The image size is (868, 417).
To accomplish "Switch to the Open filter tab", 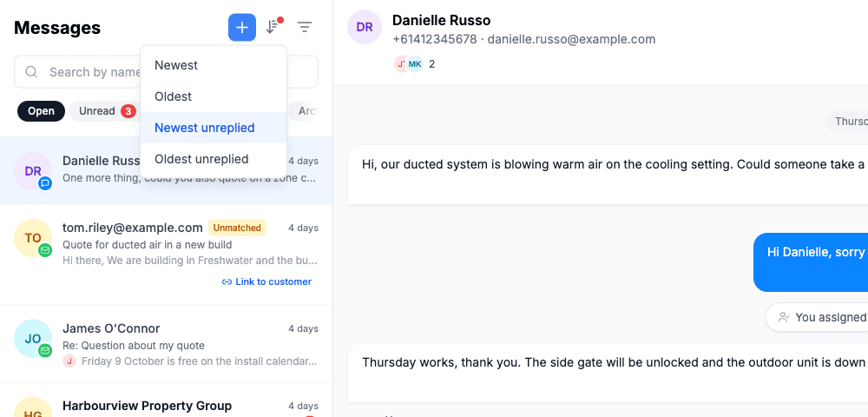I will point(41,111).
